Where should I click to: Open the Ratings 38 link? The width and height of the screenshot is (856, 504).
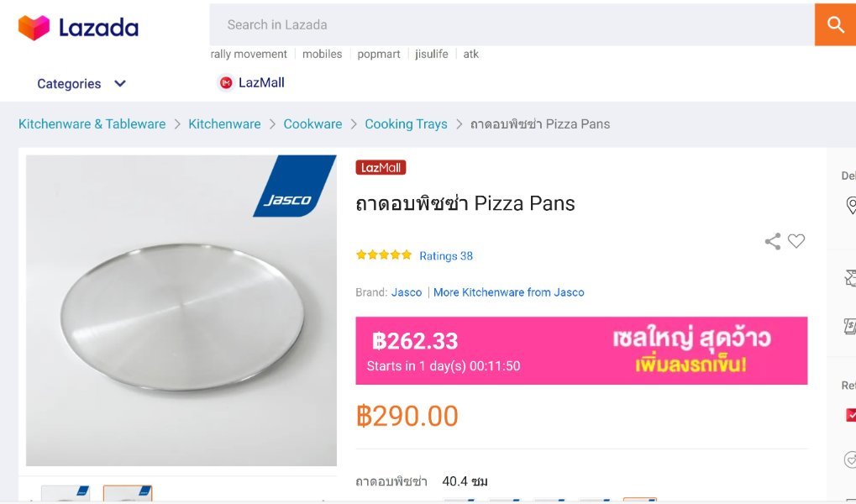tap(446, 256)
